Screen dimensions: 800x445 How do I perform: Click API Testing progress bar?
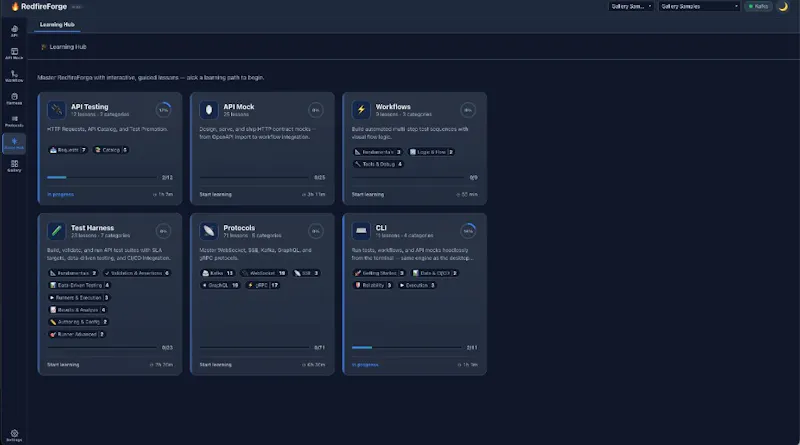click(102, 177)
